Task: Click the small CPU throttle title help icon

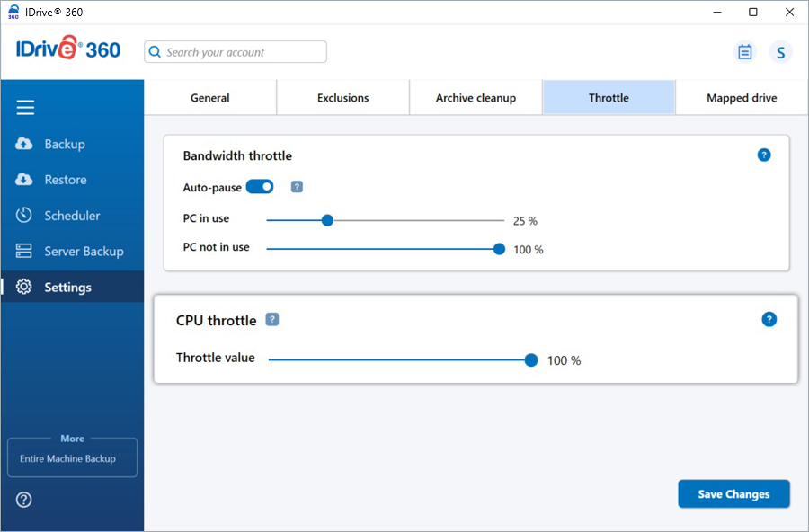Action: pos(272,320)
